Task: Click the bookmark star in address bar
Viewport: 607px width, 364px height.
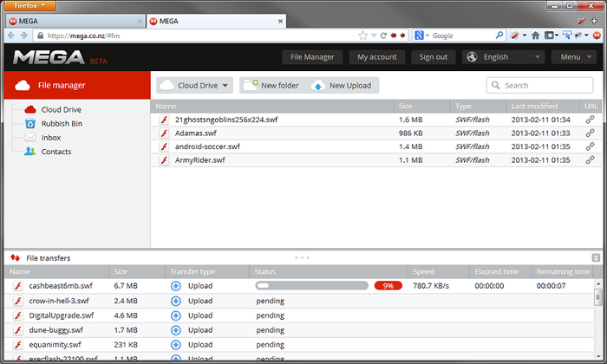Action: [x=362, y=36]
